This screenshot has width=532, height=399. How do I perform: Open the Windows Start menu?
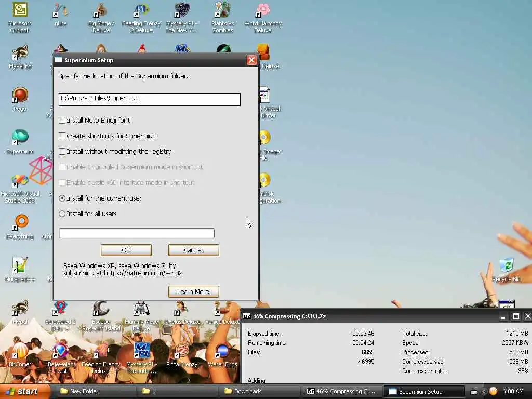point(25,392)
